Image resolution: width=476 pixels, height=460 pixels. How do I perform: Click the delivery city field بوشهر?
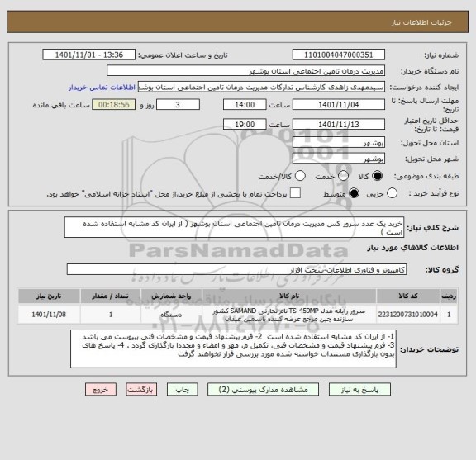point(339,159)
